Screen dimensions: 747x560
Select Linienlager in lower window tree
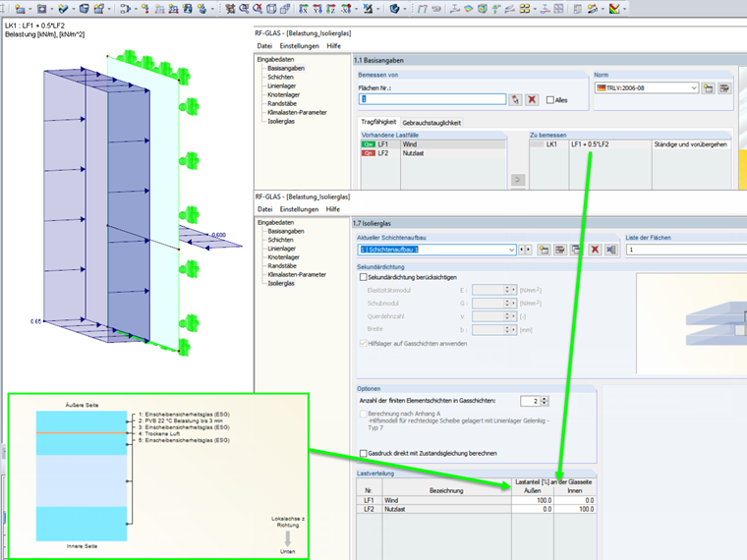click(x=281, y=249)
